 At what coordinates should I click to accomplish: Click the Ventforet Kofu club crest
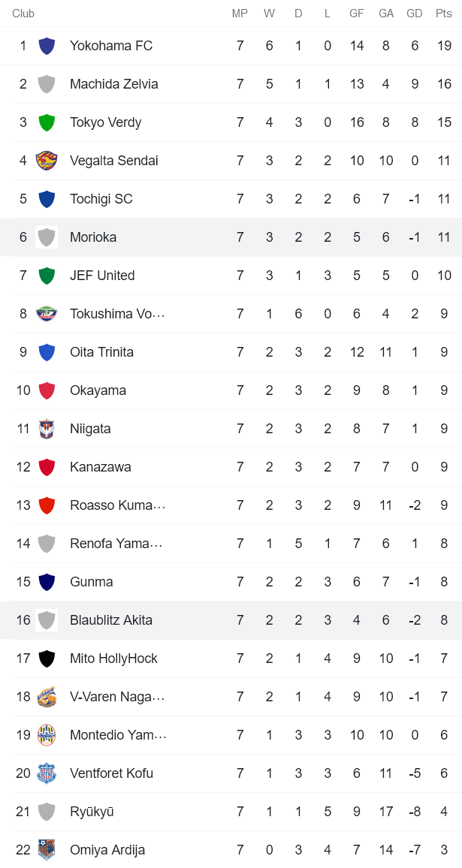pos(47,773)
